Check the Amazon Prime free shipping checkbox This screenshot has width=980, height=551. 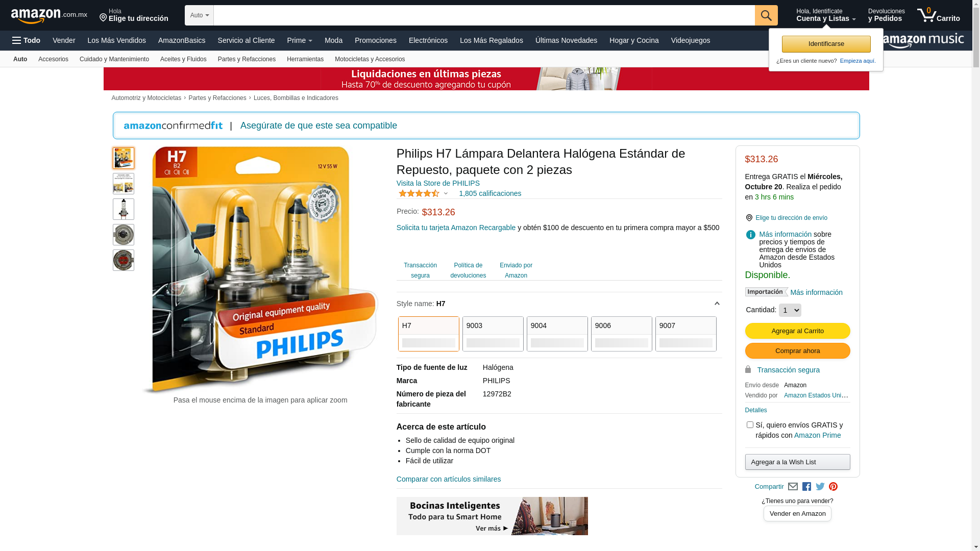[x=750, y=425]
